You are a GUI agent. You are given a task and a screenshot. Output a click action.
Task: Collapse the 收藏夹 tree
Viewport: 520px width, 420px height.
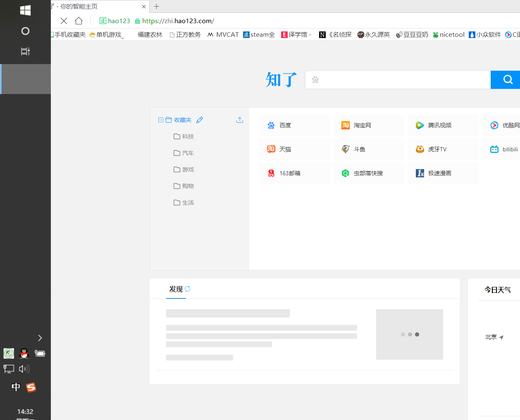pyautogui.click(x=161, y=120)
